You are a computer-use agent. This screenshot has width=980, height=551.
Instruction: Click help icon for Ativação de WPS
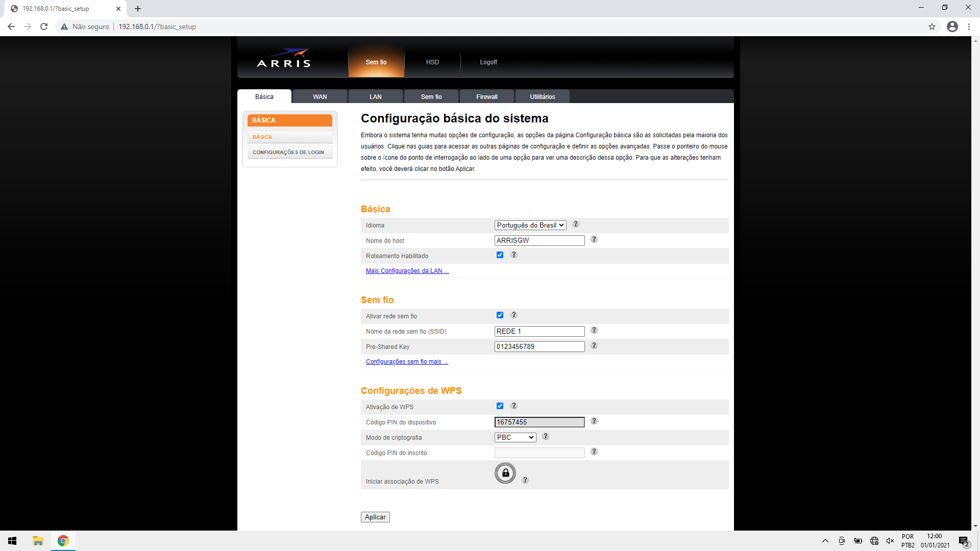[x=514, y=406]
